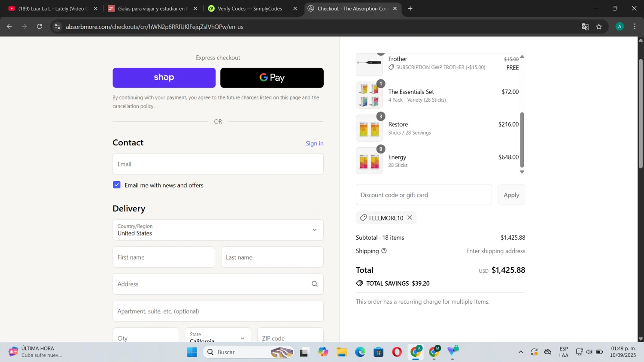Click the page vertical scrollbar

641,114
